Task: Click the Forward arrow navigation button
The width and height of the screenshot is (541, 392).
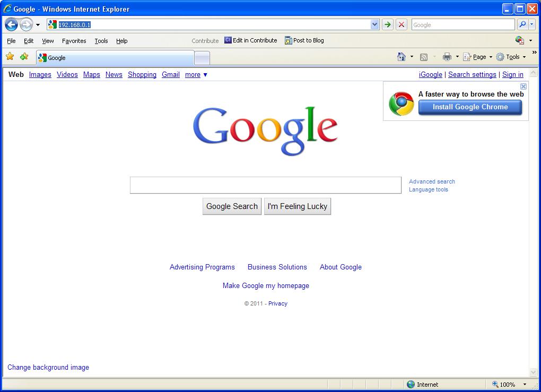Action: (26, 25)
